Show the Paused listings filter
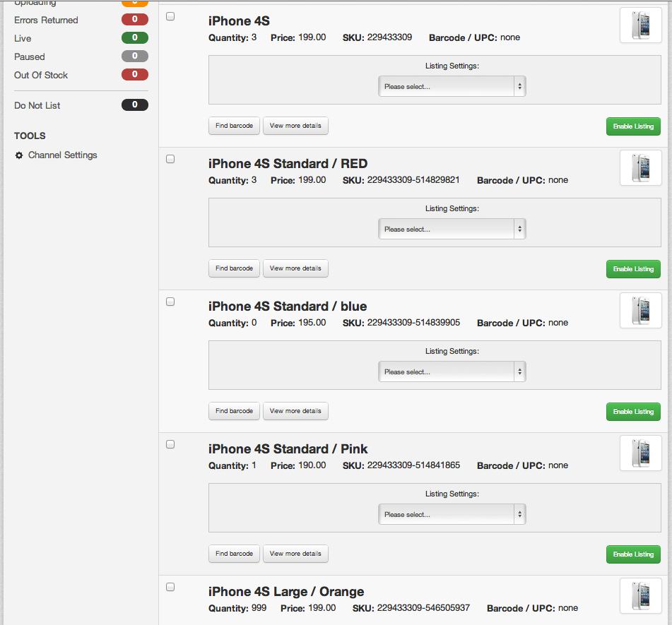 click(30, 57)
